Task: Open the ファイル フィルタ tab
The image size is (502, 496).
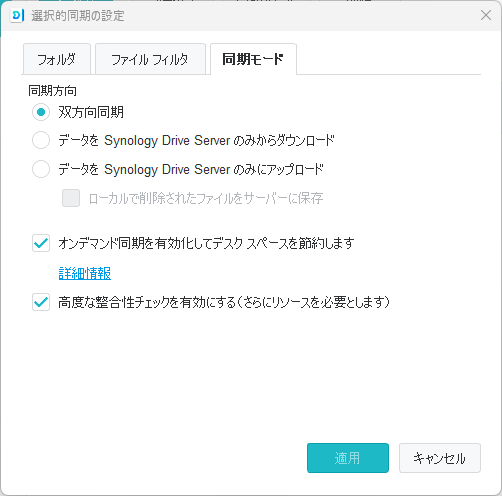Action: (150, 59)
